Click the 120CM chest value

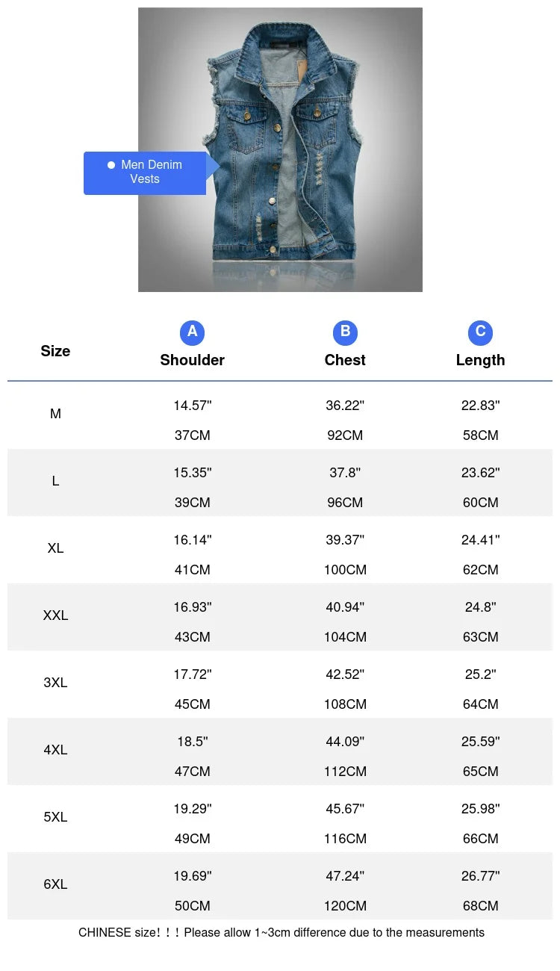345,906
